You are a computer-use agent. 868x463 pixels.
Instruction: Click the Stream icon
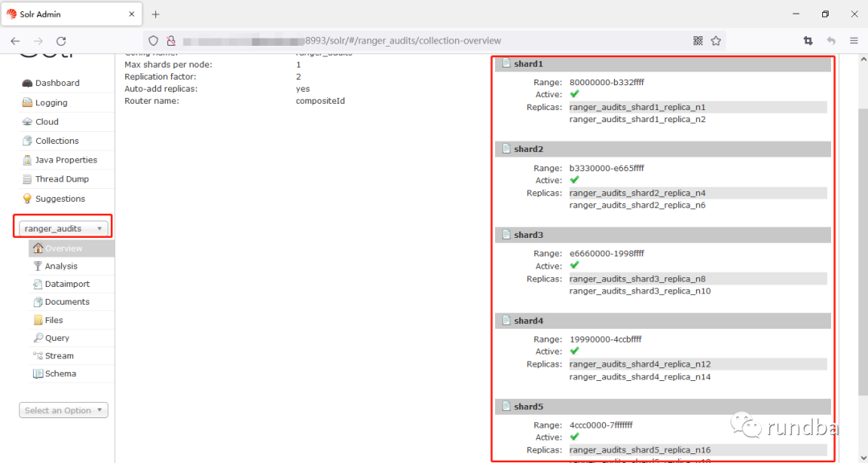[38, 355]
